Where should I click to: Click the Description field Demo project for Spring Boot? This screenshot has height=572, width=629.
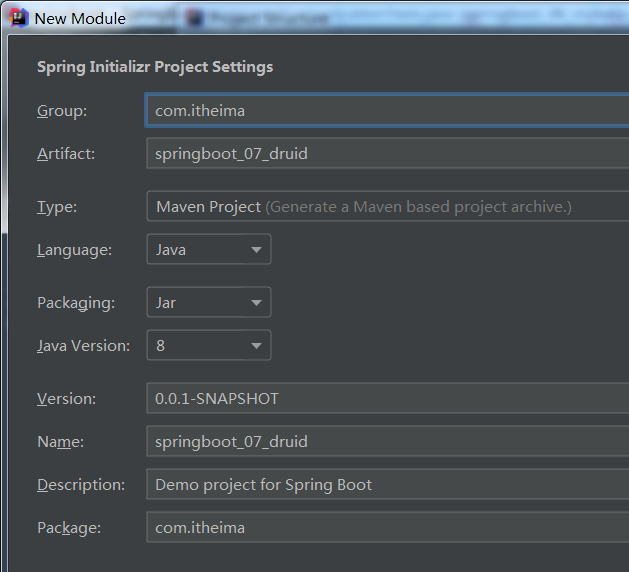pyautogui.click(x=388, y=485)
